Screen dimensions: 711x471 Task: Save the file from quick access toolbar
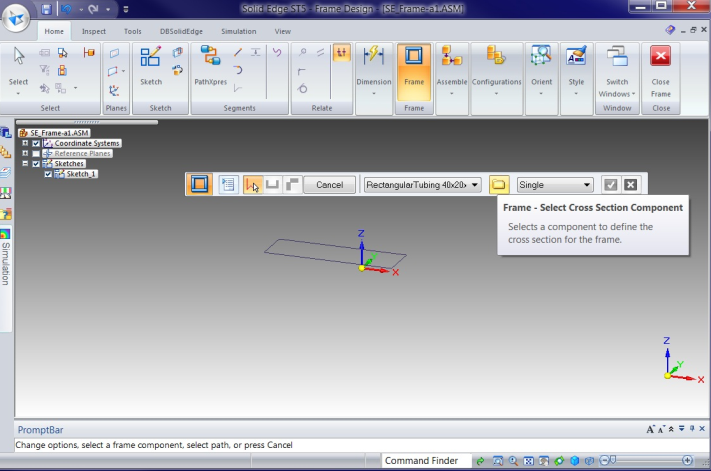[46, 9]
